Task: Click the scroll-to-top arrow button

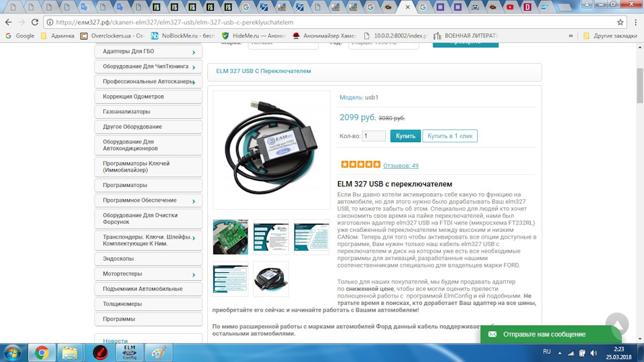Action: click(x=616, y=324)
